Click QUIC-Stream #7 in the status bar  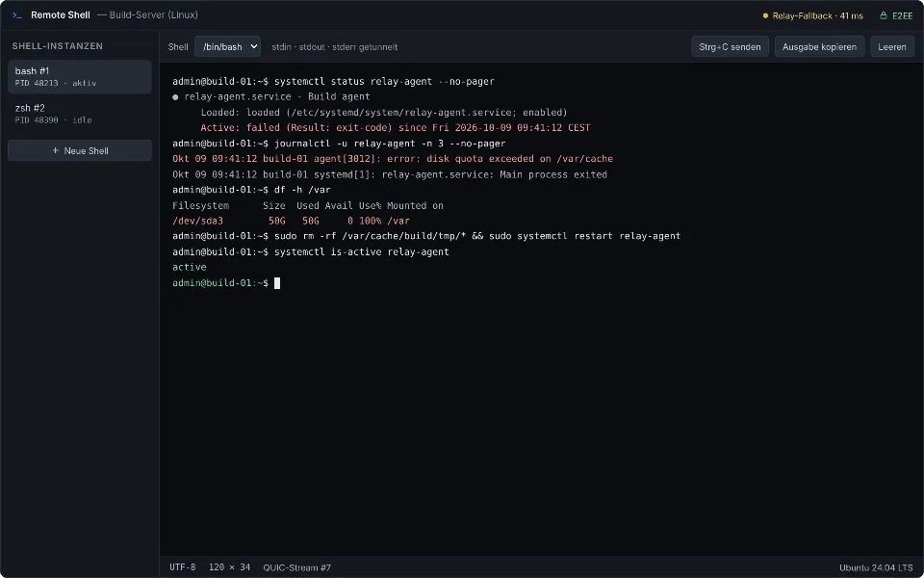297,567
